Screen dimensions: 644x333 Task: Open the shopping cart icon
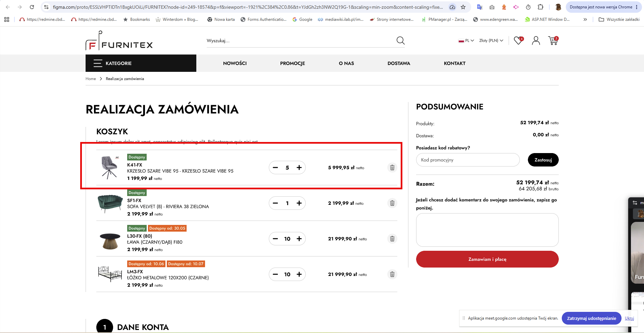[553, 41]
